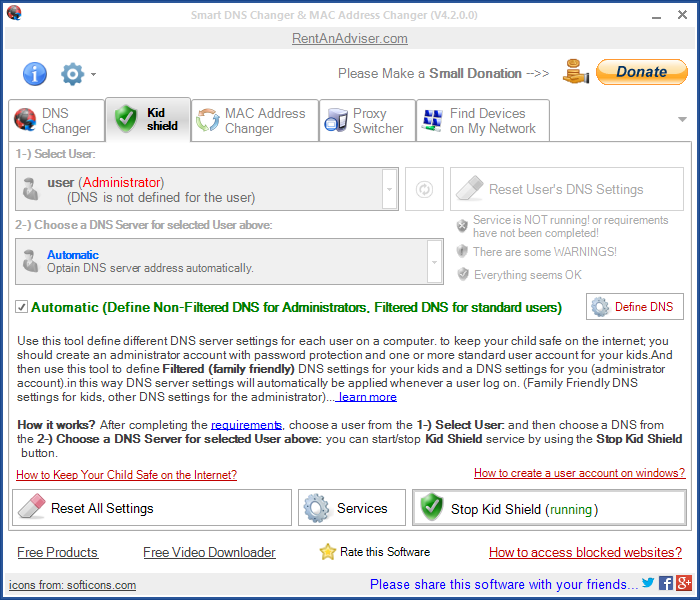This screenshot has width=700, height=600.
Task: Share via the Google Plus icon
Action: coord(683,583)
